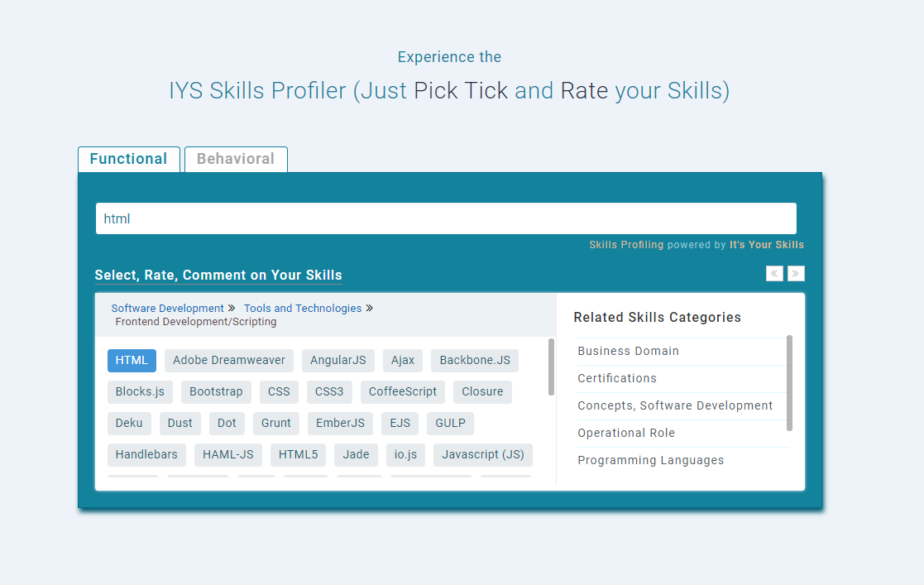Pick the EmberJS skill
The width and height of the screenshot is (924, 585).
click(x=340, y=423)
